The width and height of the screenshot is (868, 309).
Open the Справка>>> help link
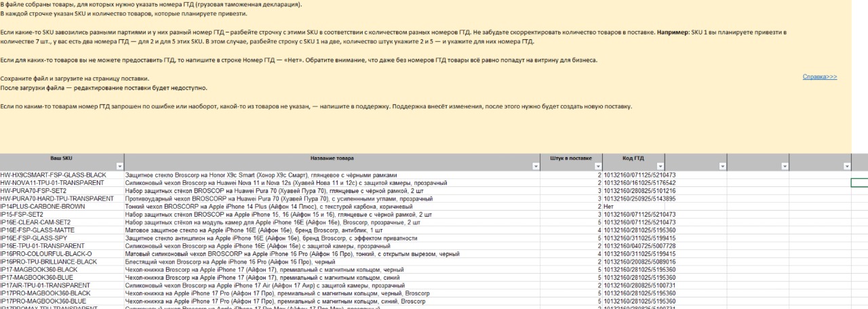tap(819, 77)
